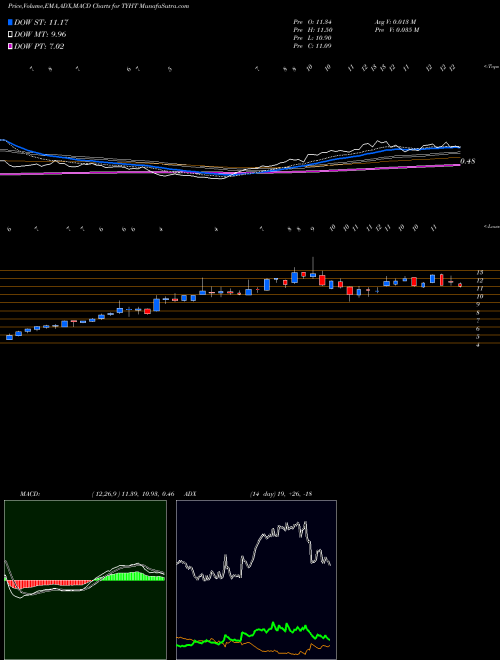Click inside the dark blue ADX indicator panel
The image size is (500, 660).
tap(256, 580)
